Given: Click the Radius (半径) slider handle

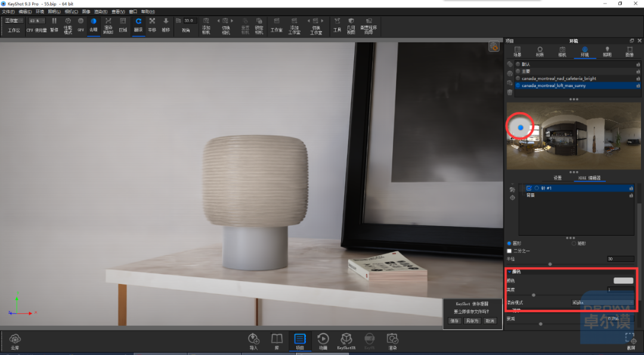Looking at the screenshot, I should 550,264.
